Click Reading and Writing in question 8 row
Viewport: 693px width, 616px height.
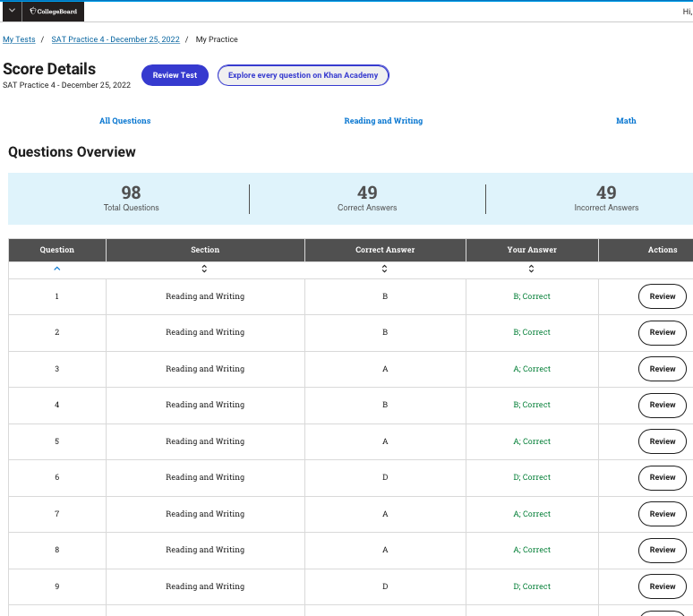pyautogui.click(x=205, y=550)
